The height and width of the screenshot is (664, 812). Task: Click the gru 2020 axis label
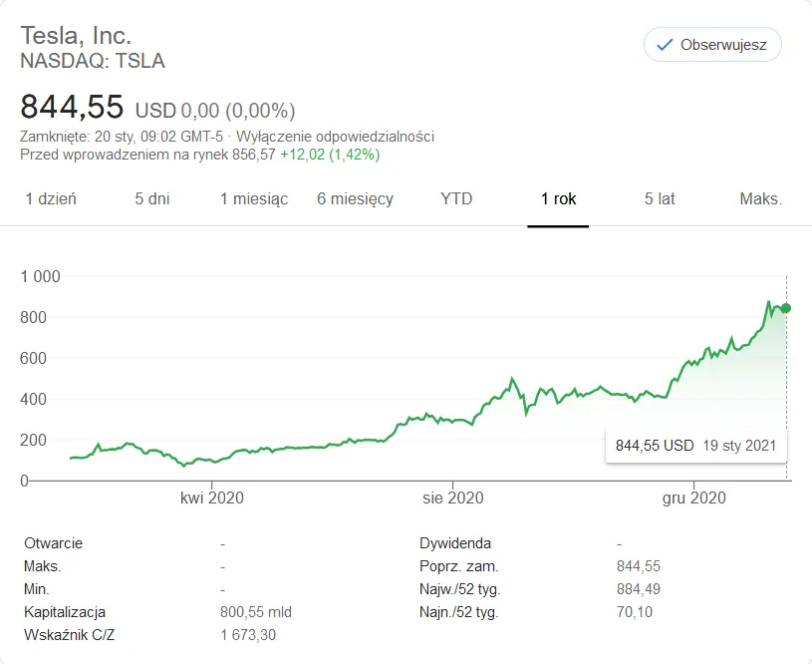coord(693,498)
